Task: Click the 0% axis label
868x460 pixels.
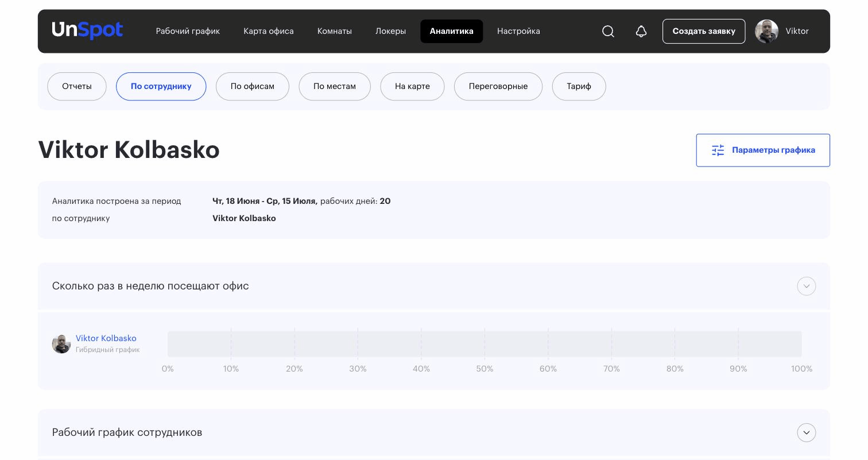Action: point(168,369)
